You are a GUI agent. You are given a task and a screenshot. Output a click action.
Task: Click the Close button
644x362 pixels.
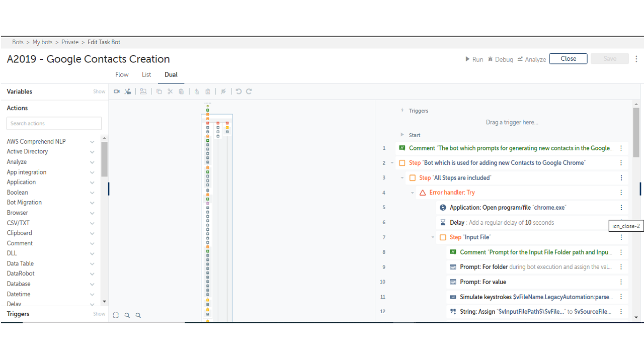coord(568,59)
